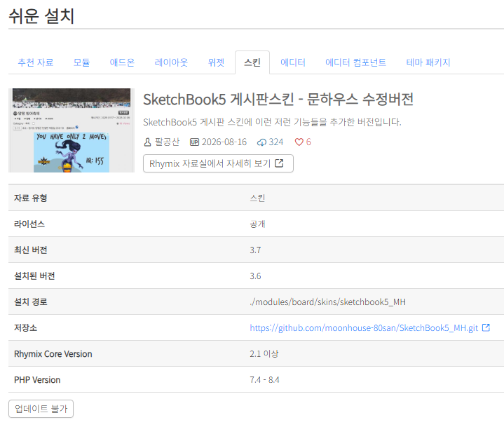Click author name 팔공산
Image resolution: width=504 pixels, height=427 pixels.
coord(167,142)
